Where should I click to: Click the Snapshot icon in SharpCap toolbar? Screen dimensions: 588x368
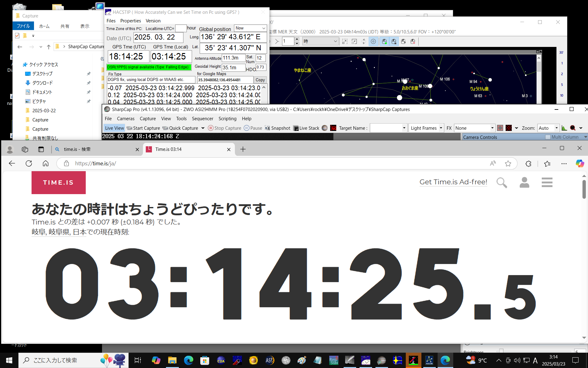click(x=267, y=128)
